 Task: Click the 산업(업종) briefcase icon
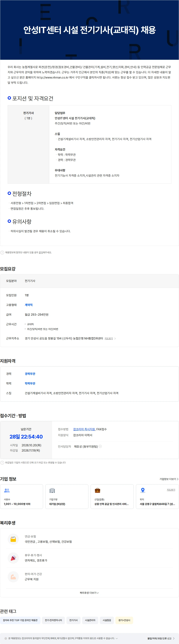[x=97, y=490]
